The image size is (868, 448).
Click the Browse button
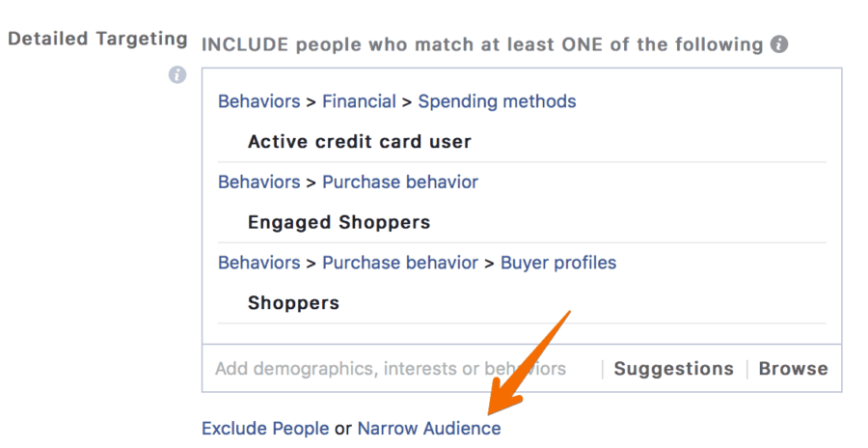[x=794, y=369]
